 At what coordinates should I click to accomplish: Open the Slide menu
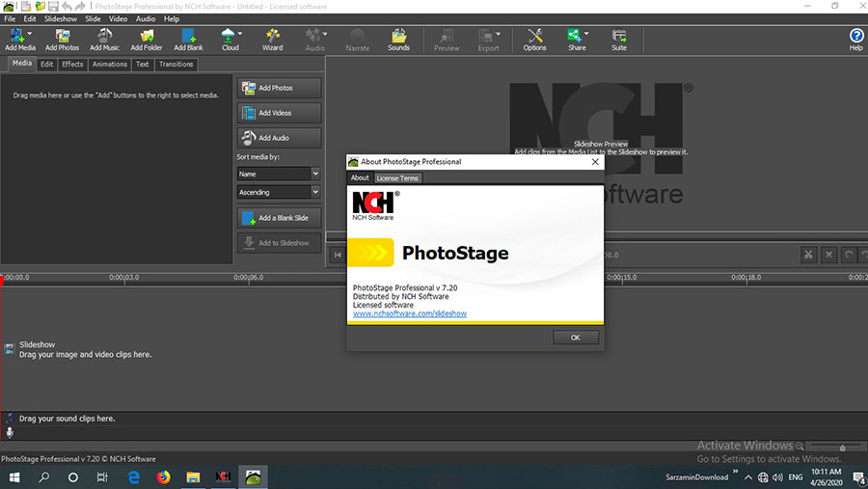click(x=93, y=19)
